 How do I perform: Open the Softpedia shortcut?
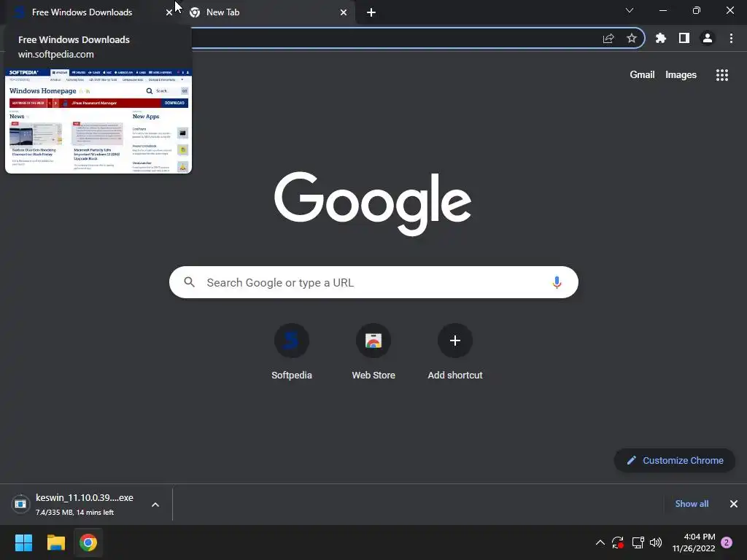292,351
